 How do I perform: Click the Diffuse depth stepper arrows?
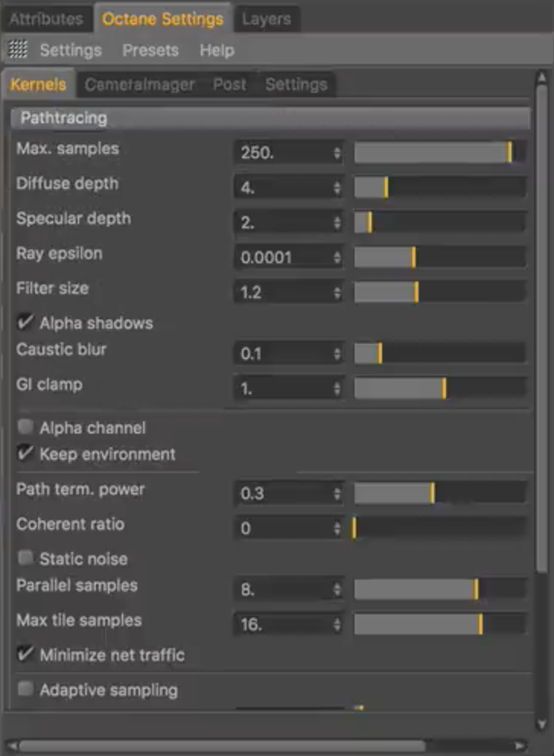[336, 188]
